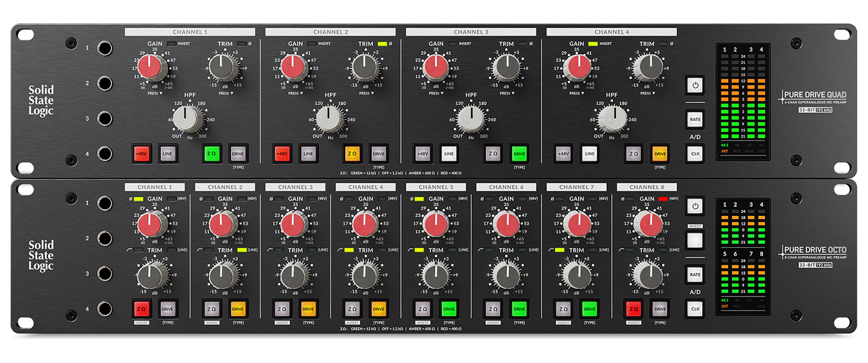Toggle the Quad Channel 1 DRIVE button

click(238, 154)
